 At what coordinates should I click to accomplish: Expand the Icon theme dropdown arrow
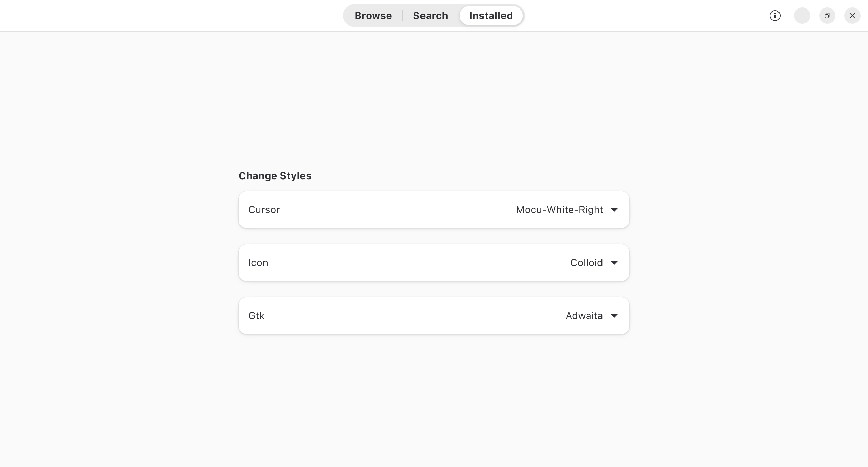[614, 263]
